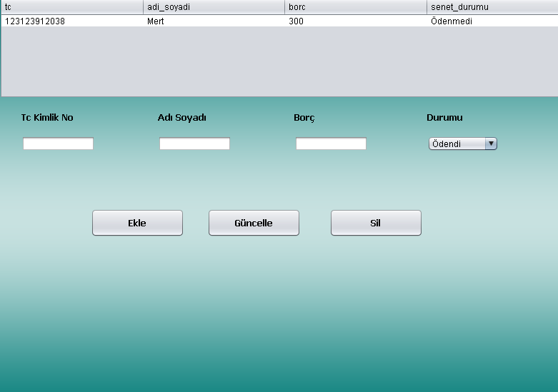
Task: Click the Durumu label text
Action: (x=444, y=118)
